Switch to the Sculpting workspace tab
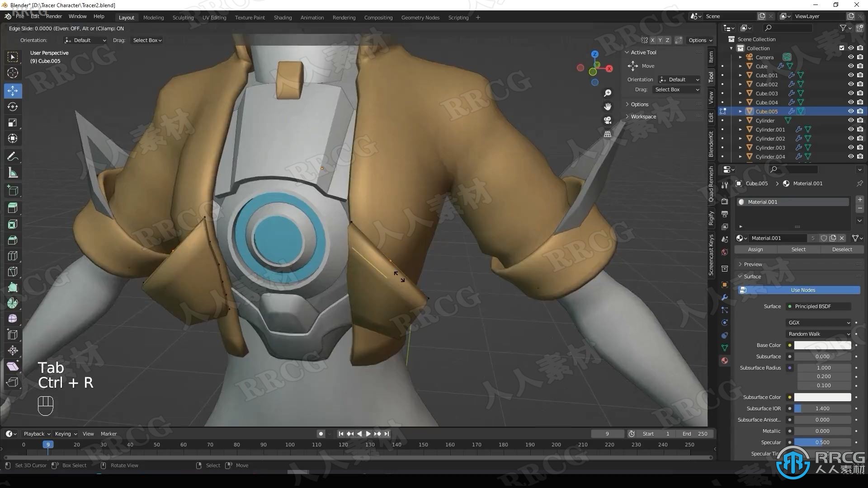 point(183,18)
